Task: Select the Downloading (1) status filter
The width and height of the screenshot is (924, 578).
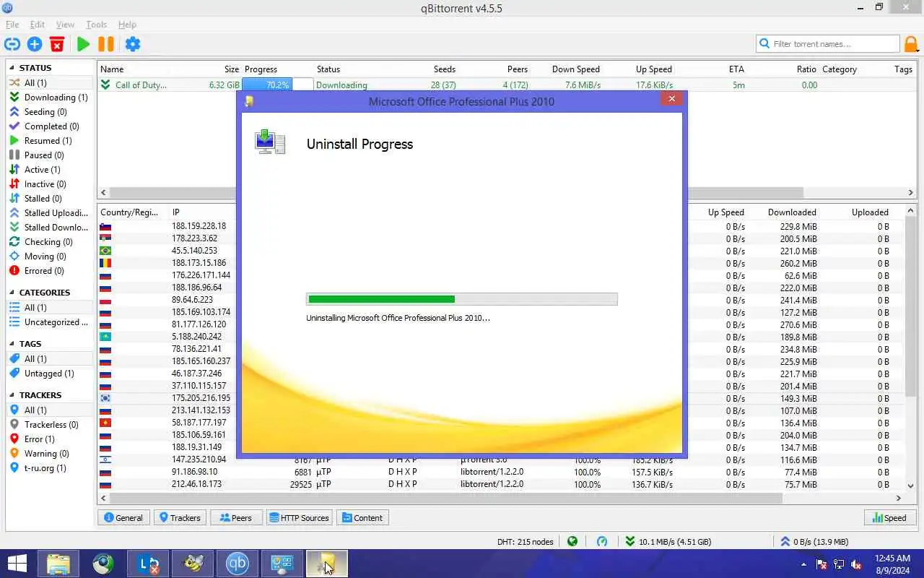Action: pyautogui.click(x=49, y=98)
